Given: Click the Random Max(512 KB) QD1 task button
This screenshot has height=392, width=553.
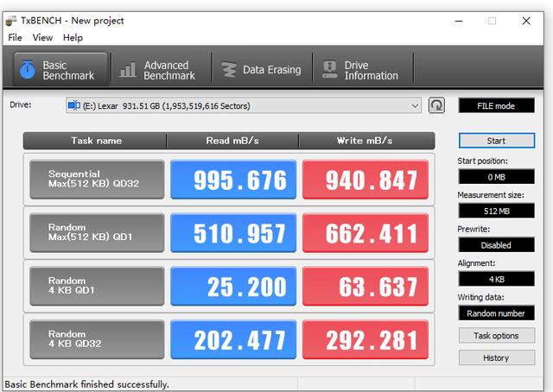Looking at the screenshot, I should coord(97,232).
